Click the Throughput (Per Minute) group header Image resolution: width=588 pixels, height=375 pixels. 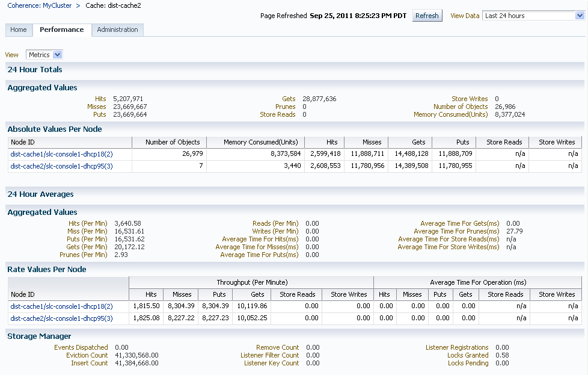252,282
